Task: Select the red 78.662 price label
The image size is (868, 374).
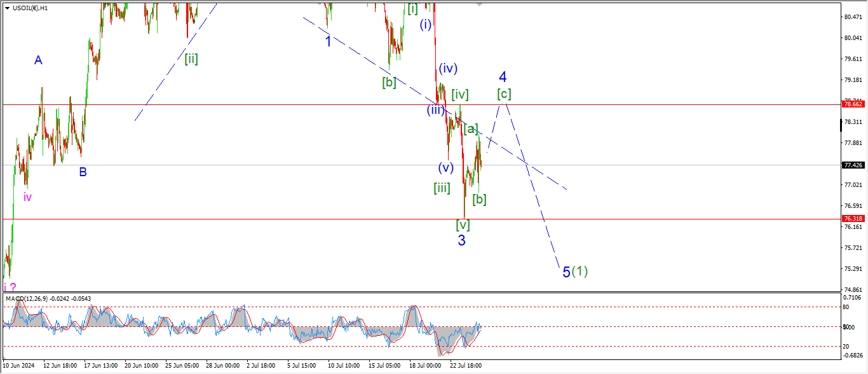Action: coord(851,104)
